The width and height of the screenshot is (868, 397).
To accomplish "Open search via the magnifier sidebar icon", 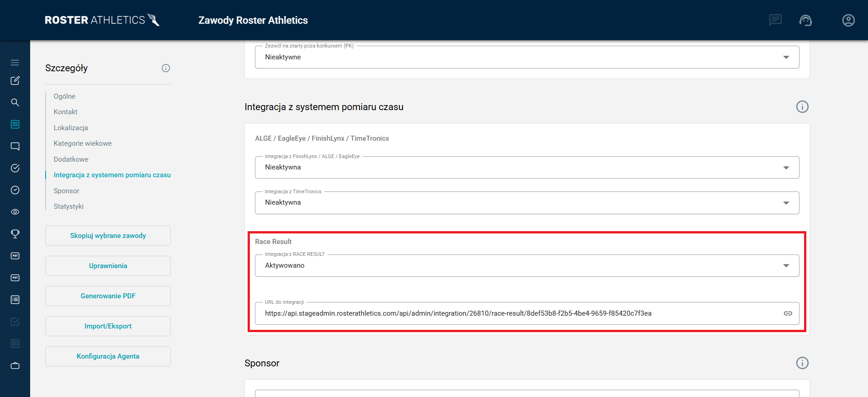I will (15, 102).
